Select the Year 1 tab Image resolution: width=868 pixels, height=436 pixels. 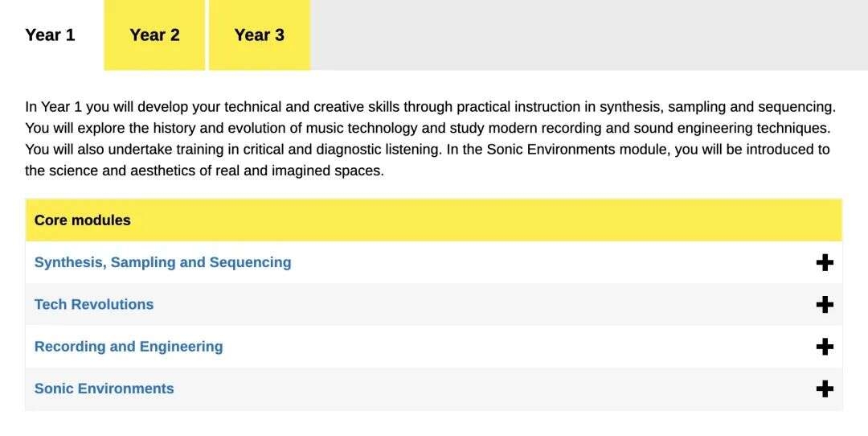[50, 35]
